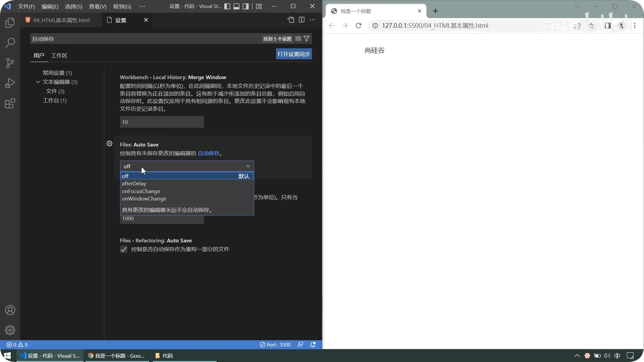Switch to the 工作区 settings tab
Image resolution: width=644 pixels, height=362 pixels.
(59, 56)
